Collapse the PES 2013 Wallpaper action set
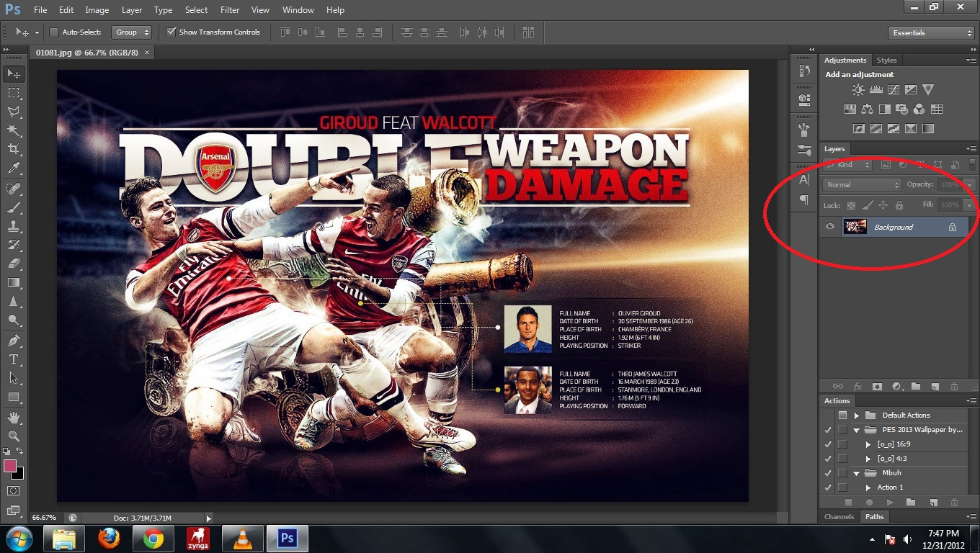 click(x=857, y=430)
